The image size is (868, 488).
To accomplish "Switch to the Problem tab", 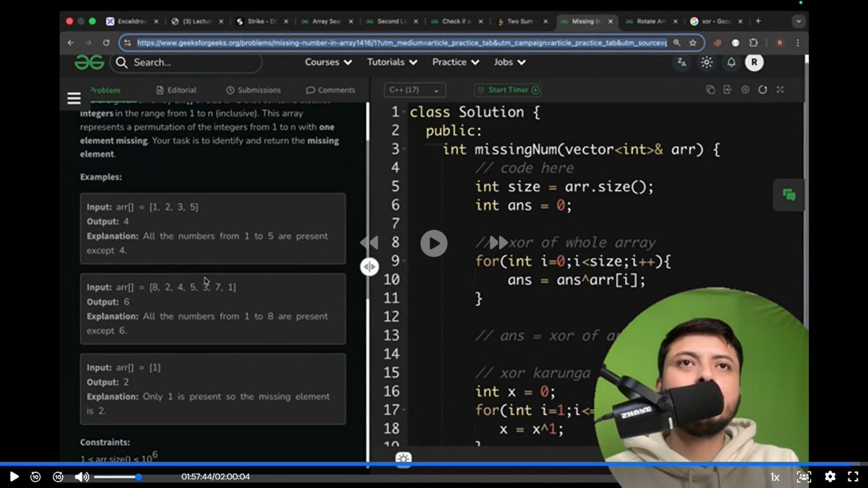I will [104, 90].
